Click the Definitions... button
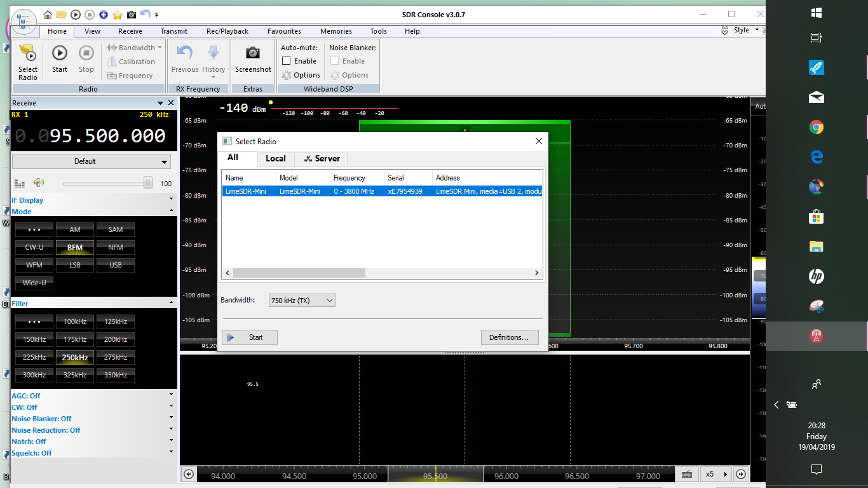This screenshot has height=488, width=868. pos(510,337)
